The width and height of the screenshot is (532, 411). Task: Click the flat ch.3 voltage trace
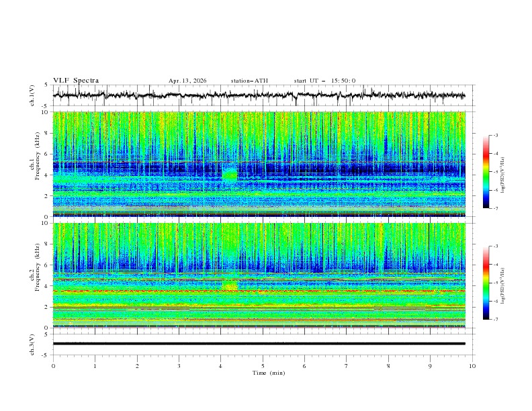tap(259, 344)
